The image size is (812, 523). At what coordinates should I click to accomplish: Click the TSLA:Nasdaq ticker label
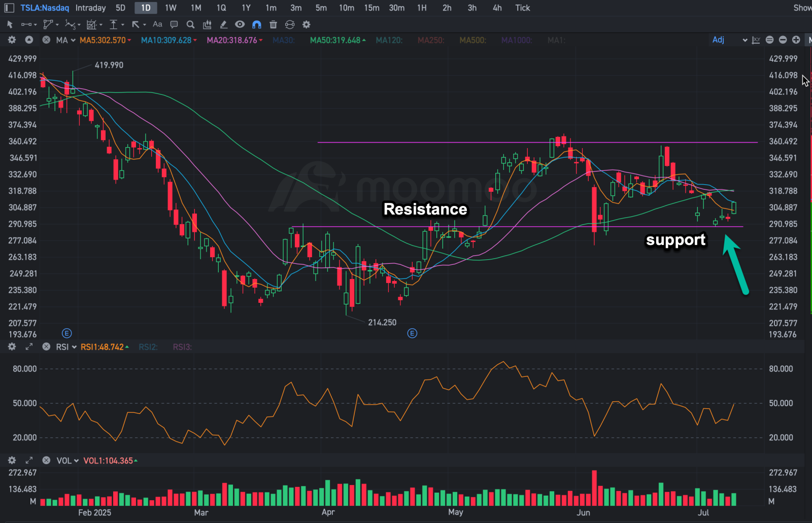45,8
